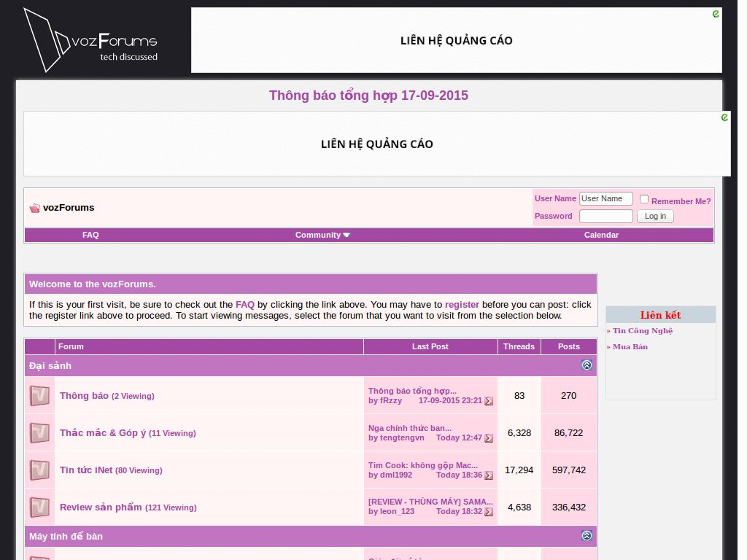Open the register link in welcome message
This screenshot has height=560, width=747.
(462, 305)
